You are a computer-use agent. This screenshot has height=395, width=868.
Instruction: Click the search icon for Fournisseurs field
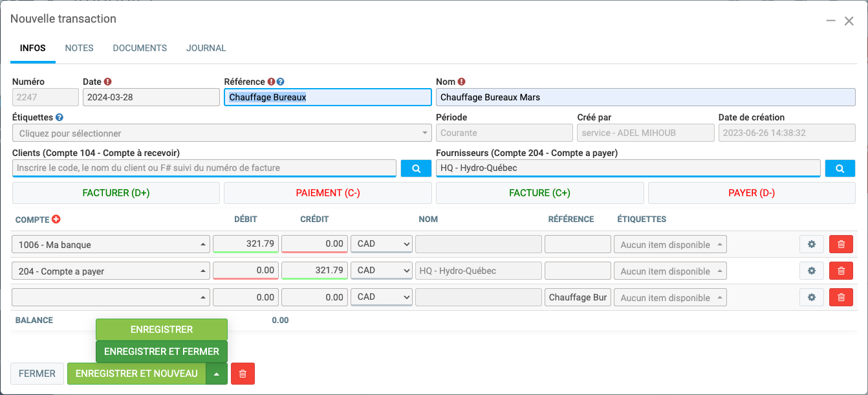(840, 168)
